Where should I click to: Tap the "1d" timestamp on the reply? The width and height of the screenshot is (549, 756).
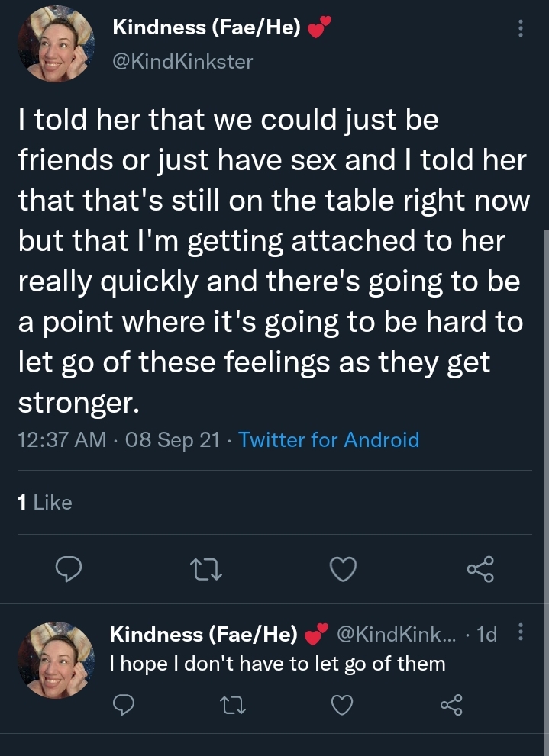(486, 635)
